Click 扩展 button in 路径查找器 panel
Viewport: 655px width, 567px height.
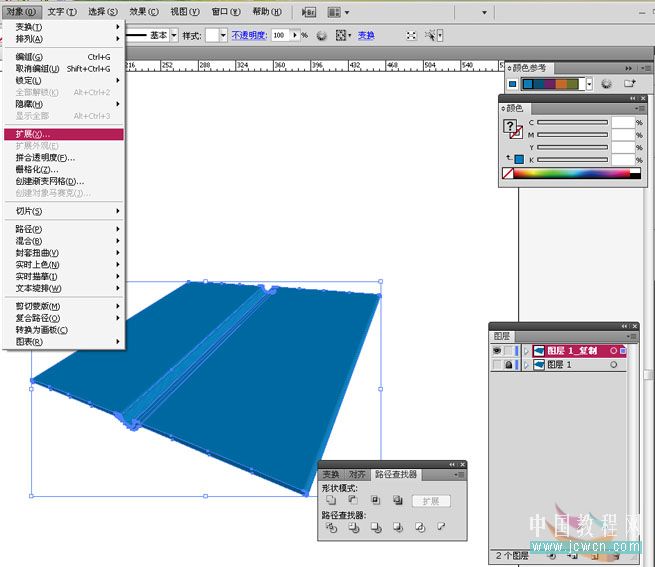point(431,501)
